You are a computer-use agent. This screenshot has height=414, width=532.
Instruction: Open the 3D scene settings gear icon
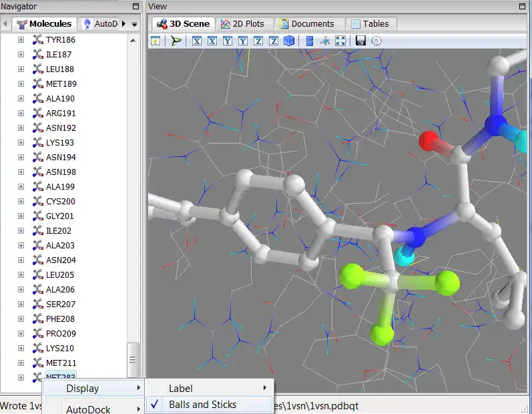[x=376, y=41]
